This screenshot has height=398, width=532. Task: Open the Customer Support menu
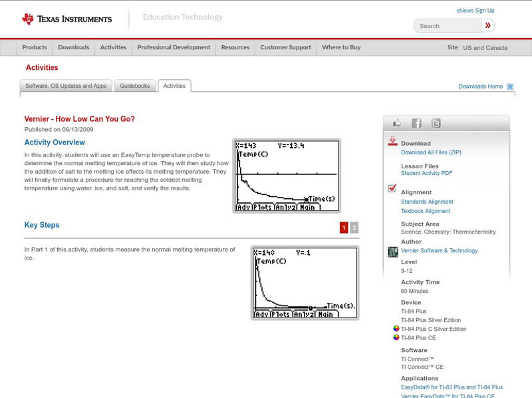click(286, 47)
